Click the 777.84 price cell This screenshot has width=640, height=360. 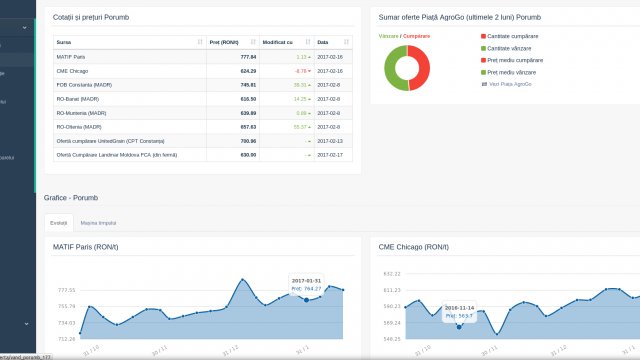tap(233, 57)
